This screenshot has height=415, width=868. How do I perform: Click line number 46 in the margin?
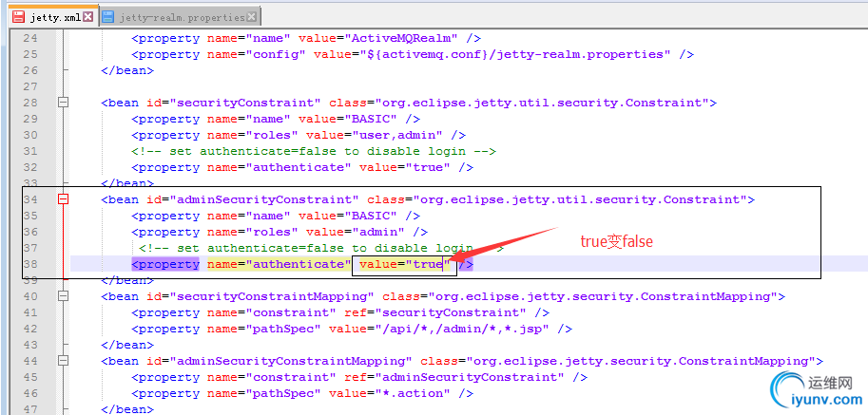point(31,393)
